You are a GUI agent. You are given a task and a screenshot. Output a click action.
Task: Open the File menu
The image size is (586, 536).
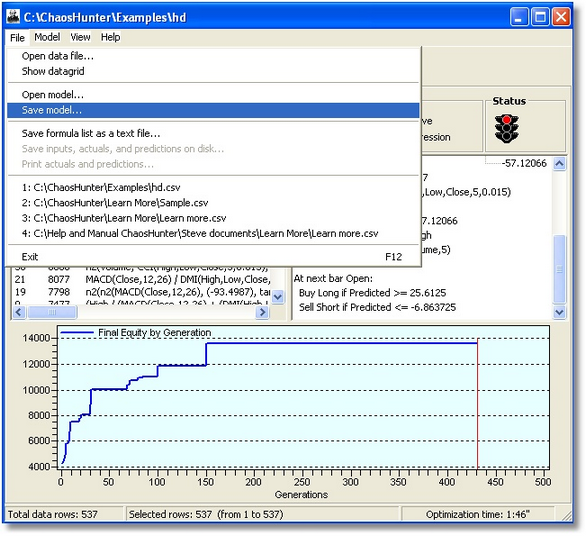(x=17, y=38)
